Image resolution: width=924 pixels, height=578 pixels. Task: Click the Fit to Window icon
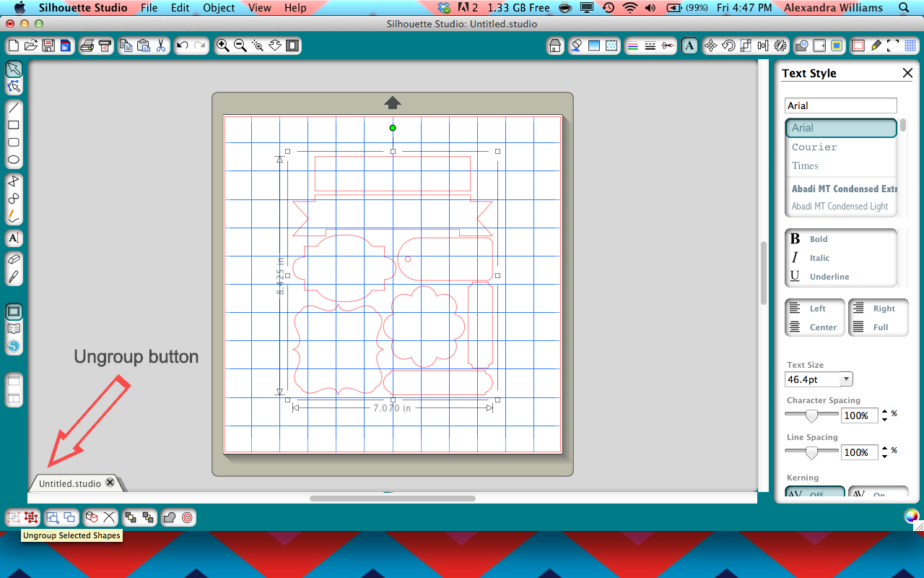[x=292, y=46]
